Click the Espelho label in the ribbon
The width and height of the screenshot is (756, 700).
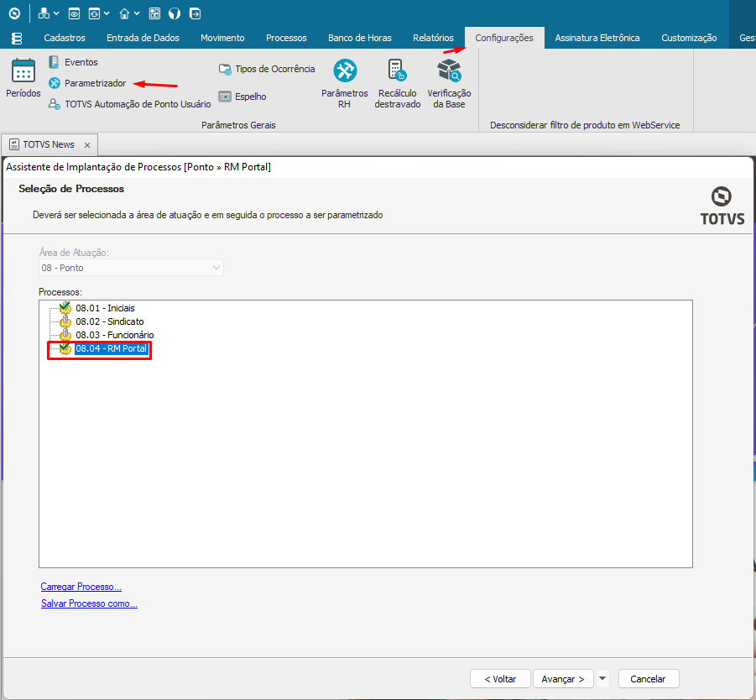coord(250,97)
